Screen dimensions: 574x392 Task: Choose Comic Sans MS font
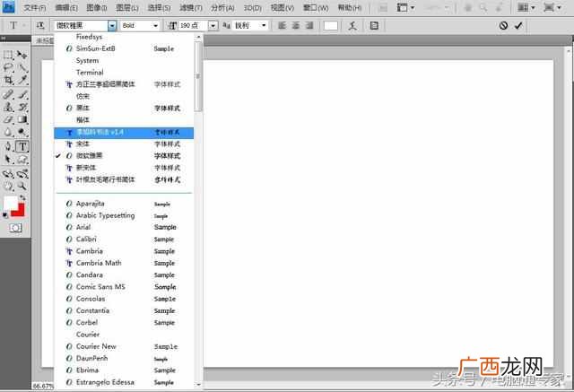tap(124, 287)
